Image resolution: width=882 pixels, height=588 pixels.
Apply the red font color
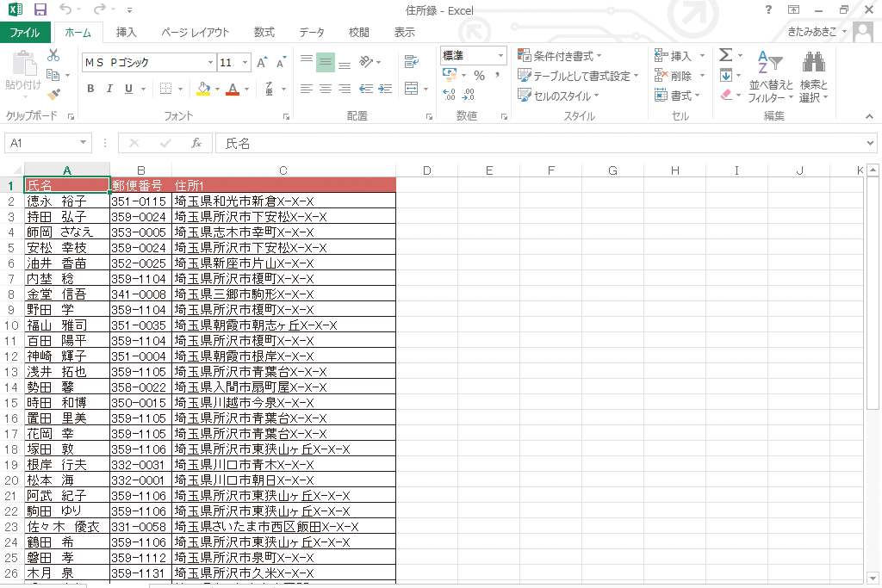click(233, 89)
